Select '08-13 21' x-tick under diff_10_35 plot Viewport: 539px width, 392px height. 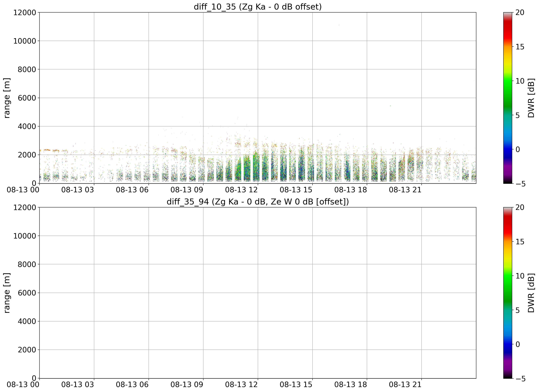405,190
